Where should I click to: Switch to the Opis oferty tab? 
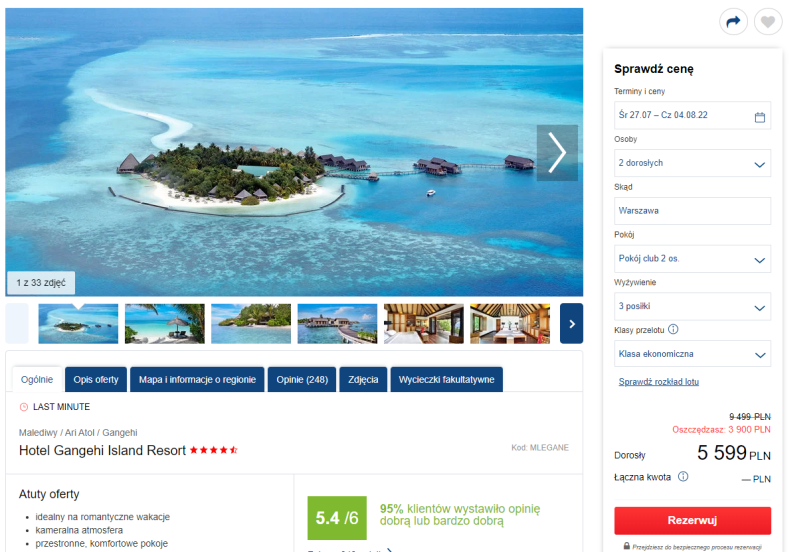(x=96, y=380)
